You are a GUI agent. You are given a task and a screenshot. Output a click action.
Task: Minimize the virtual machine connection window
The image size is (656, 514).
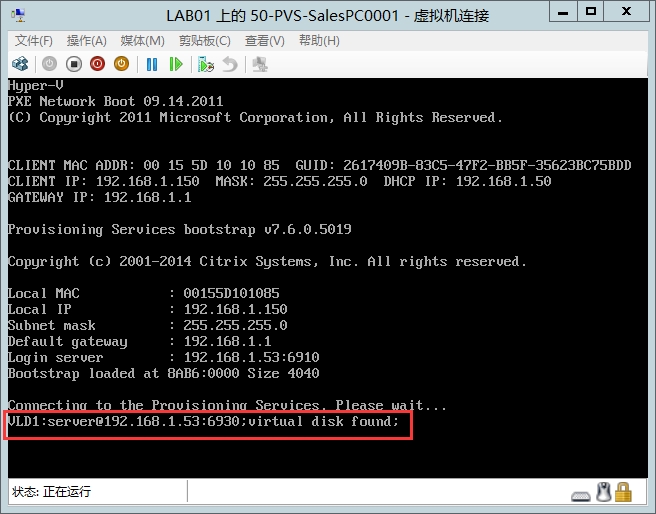click(563, 12)
